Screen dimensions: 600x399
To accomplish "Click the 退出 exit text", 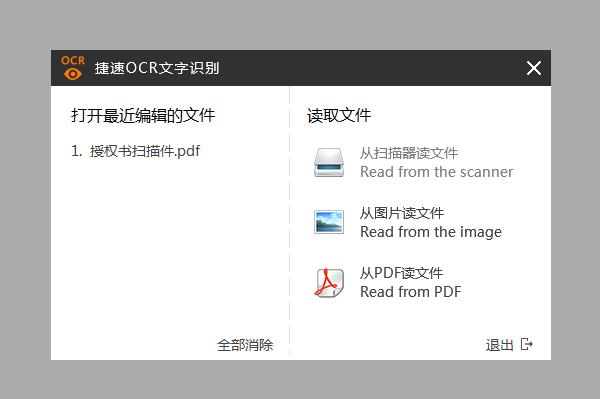I will tap(499, 345).
